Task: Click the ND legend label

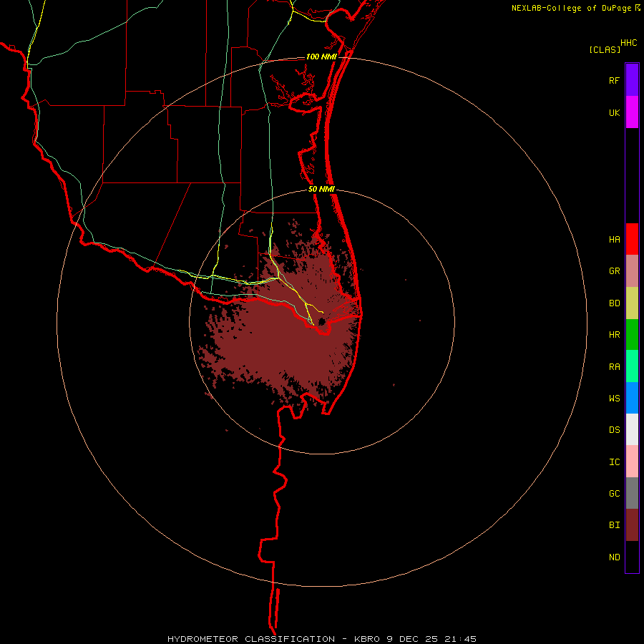Action: pos(614,557)
